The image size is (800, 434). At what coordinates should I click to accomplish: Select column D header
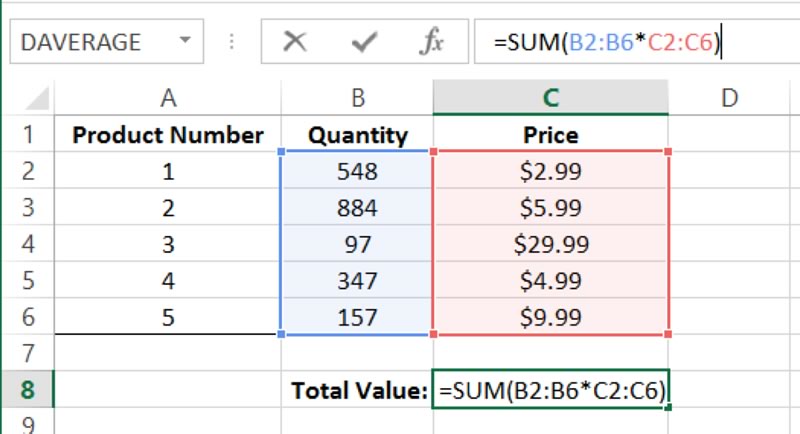pos(729,97)
